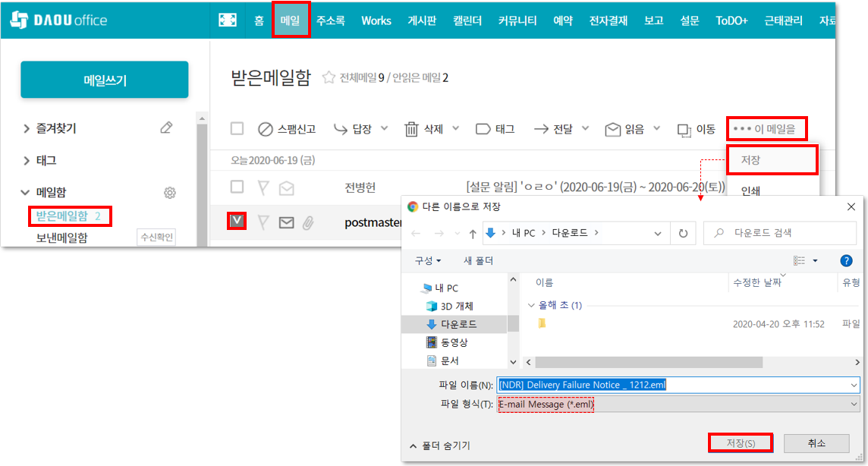The width and height of the screenshot is (868, 466).
Task: Click the fullscreen expand icon in top bar
Action: tap(227, 20)
